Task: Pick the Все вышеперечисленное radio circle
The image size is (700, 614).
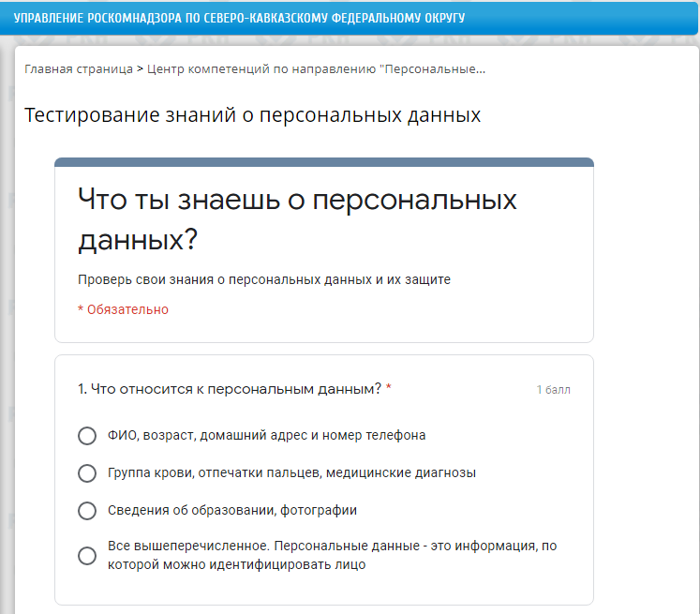Action: [87, 556]
